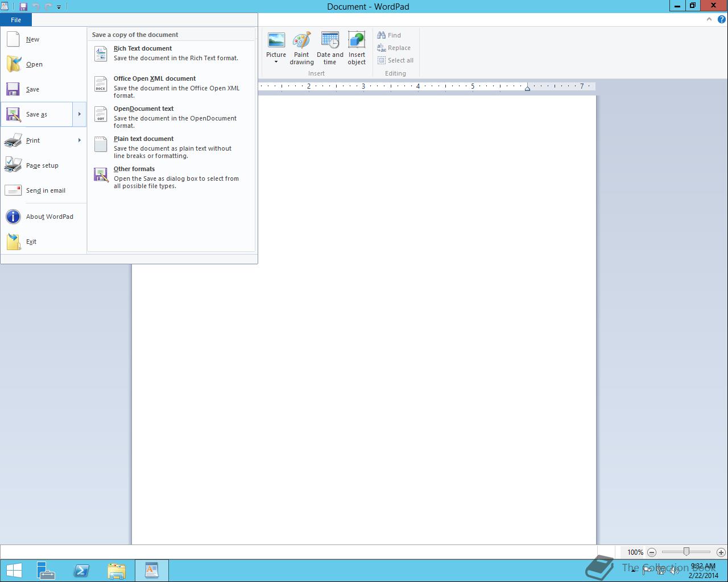
Task: Click the right indent marker on ruler
Action: [528, 88]
